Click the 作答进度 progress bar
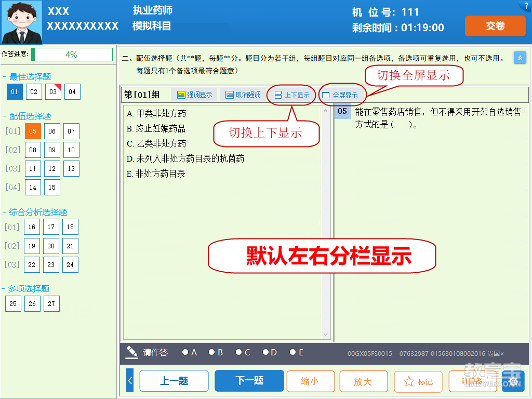The image size is (532, 399). pyautogui.click(x=72, y=54)
